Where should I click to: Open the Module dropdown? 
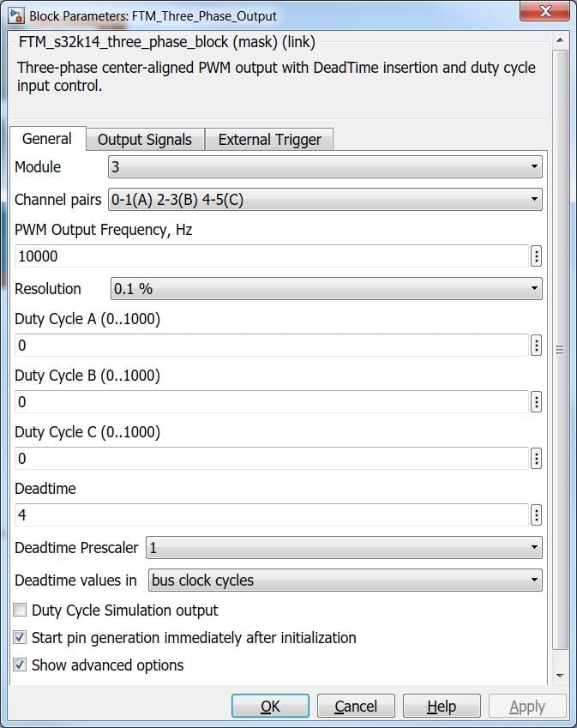point(325,166)
